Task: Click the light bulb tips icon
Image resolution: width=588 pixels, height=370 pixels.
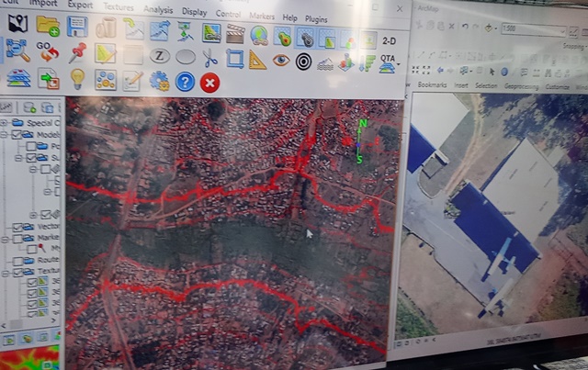Action: [77, 79]
